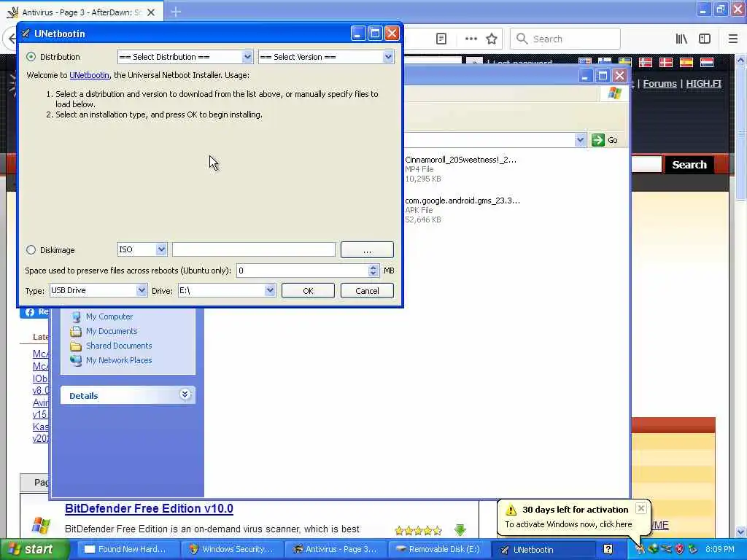The image size is (747, 560).
Task: Open the UNetbootin hyperlink in welcome text
Action: tap(89, 75)
